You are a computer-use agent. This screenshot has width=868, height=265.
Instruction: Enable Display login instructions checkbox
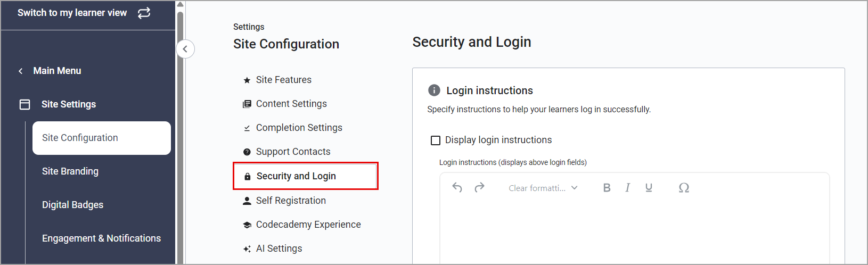pos(436,140)
